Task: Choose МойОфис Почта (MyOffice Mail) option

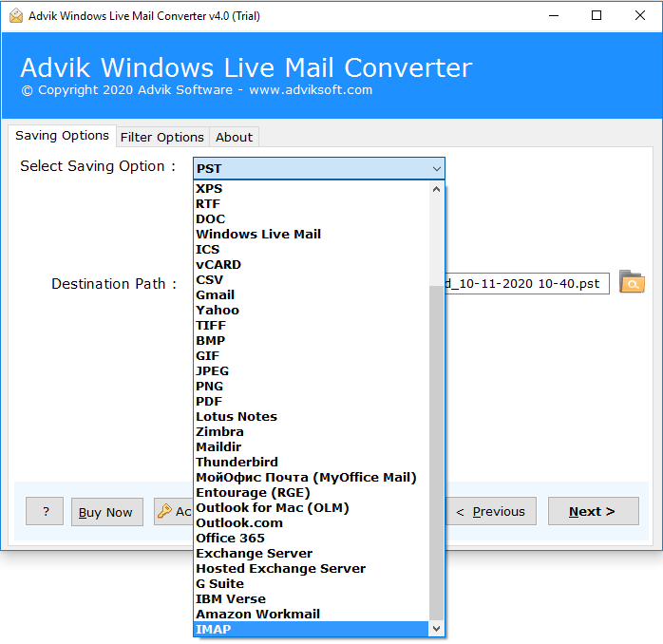Action: (312, 478)
